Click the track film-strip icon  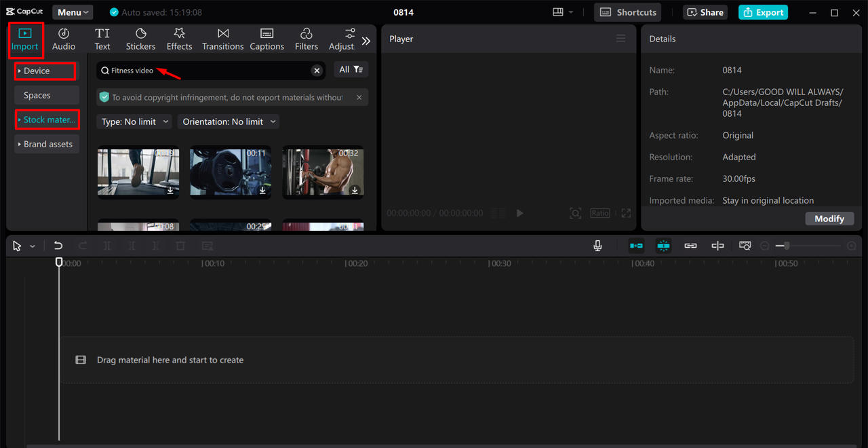tap(81, 360)
